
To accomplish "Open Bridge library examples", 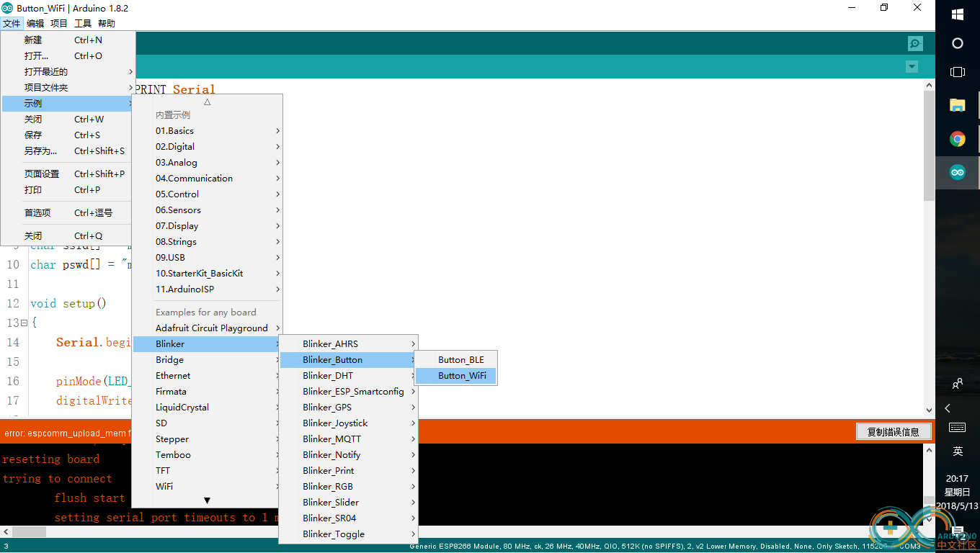I will 207,360.
